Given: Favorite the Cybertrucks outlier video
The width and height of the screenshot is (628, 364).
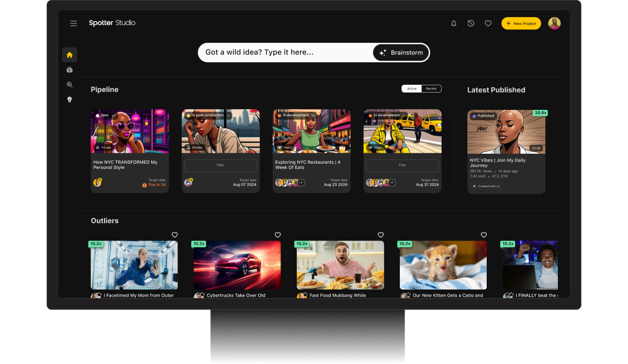Looking at the screenshot, I should 278,235.
